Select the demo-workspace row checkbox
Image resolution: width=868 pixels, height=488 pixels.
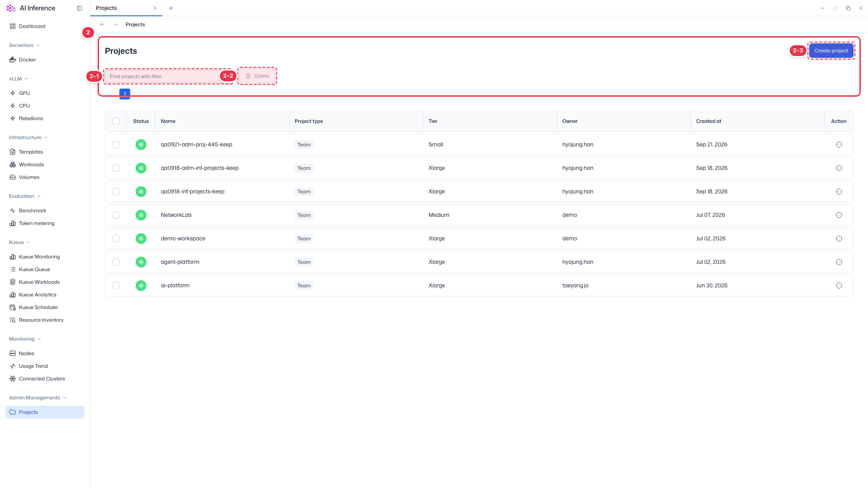(x=116, y=239)
